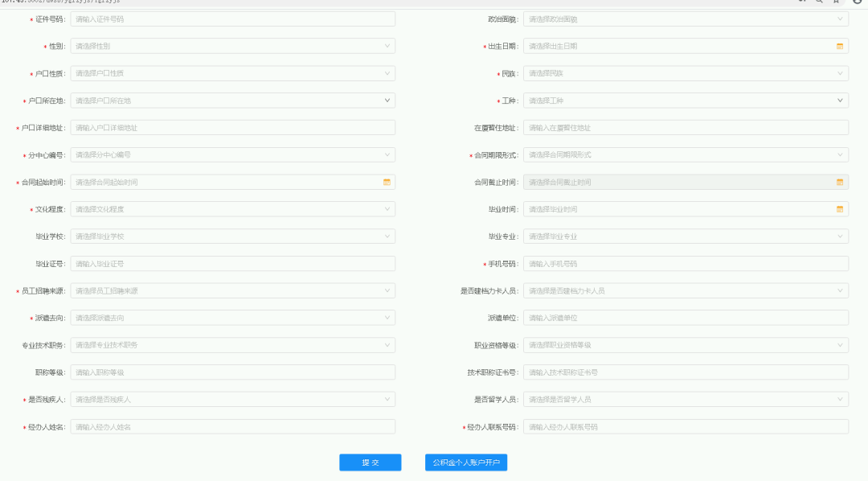Screen dimensions: 868x481
Task: Open the 是否留学人员 dropdown
Action: point(686,399)
